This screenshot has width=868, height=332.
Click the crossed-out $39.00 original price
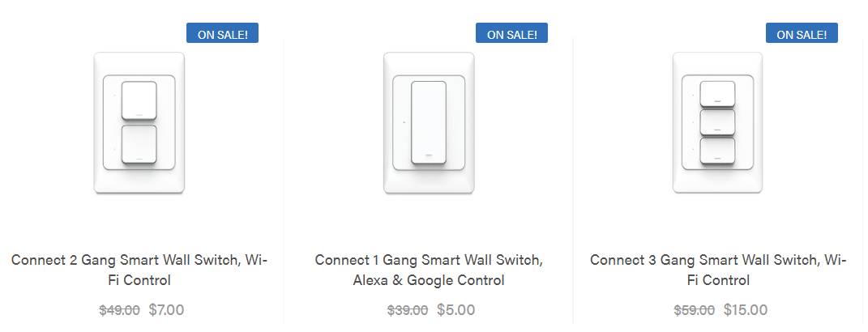(408, 309)
